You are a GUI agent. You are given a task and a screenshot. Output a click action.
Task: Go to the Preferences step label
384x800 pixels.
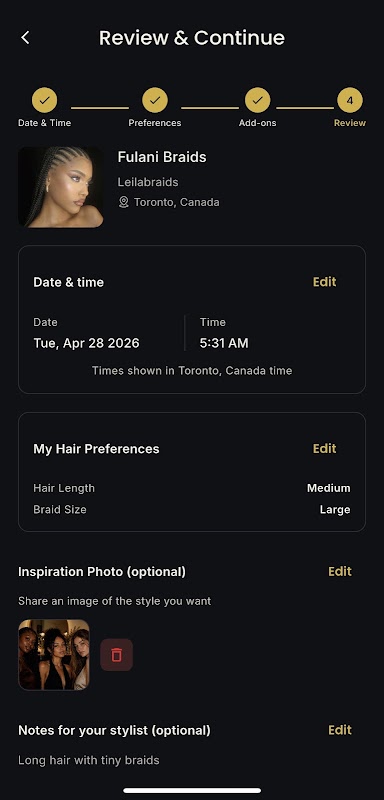tap(155, 123)
